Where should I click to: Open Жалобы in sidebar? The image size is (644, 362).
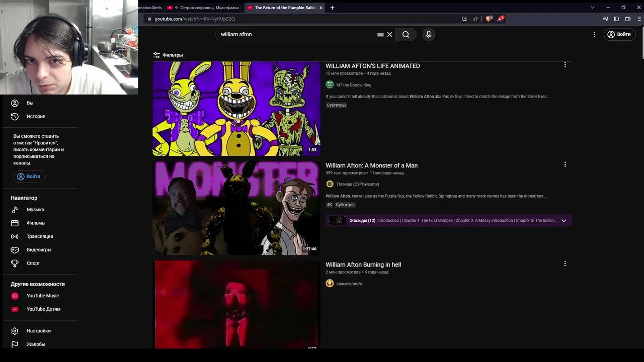click(40, 344)
